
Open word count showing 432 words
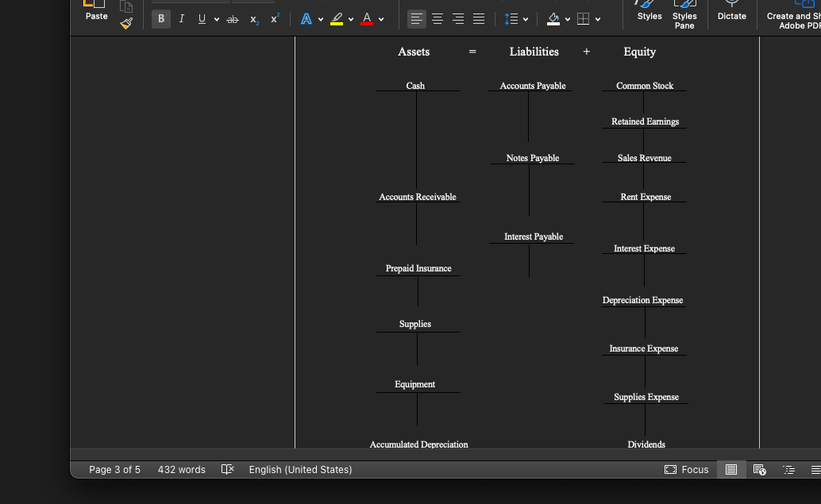(182, 469)
